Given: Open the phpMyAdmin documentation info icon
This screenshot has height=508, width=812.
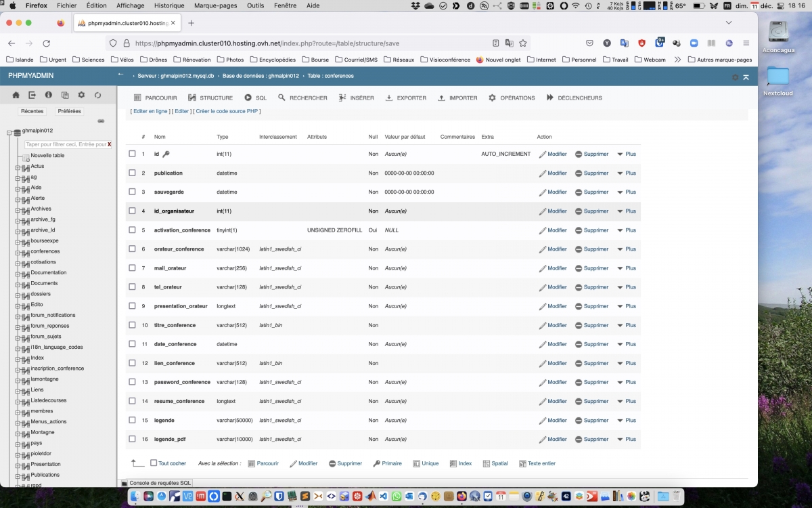Looking at the screenshot, I should click(x=49, y=96).
